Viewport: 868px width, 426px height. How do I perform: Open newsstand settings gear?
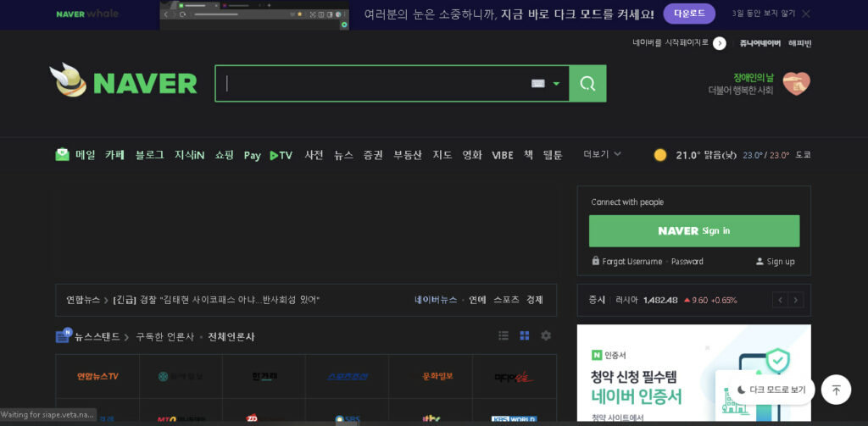pyautogui.click(x=546, y=335)
